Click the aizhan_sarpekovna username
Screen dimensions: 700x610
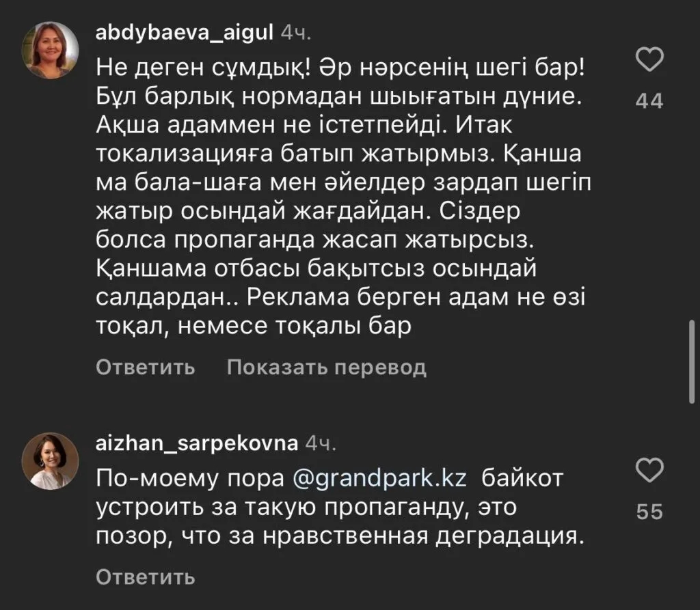pos(197,443)
